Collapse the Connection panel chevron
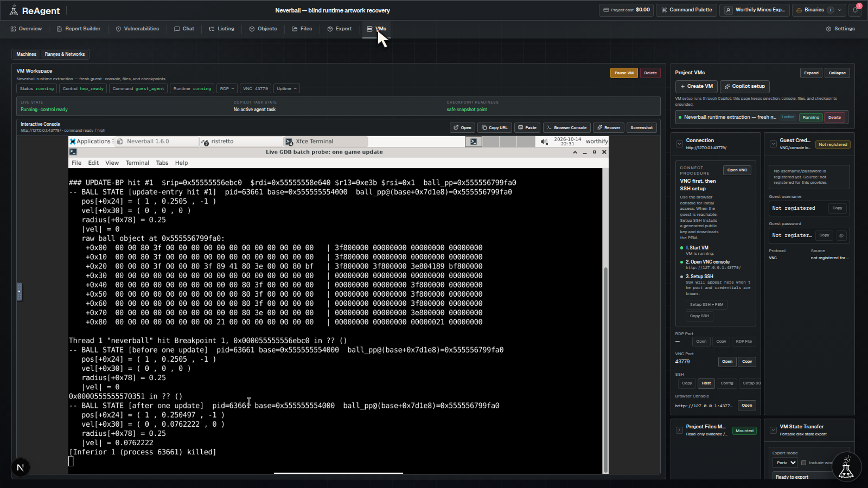Screen dimensions: 868x488 (x=679, y=144)
